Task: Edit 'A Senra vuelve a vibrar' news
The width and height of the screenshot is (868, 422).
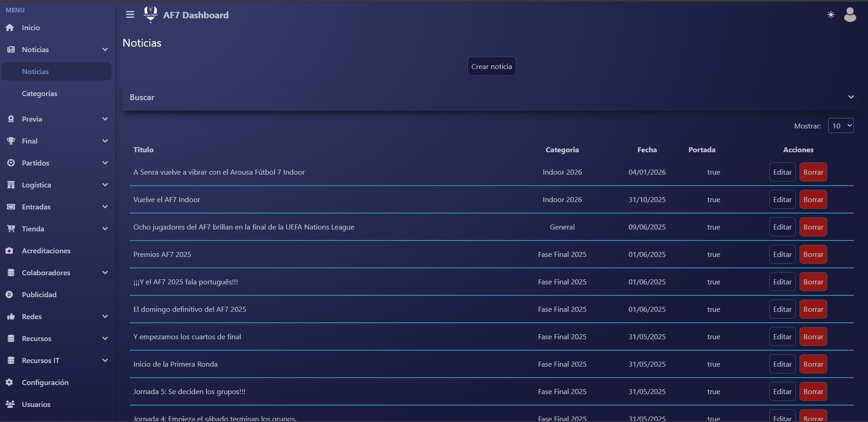Action: 782,172
